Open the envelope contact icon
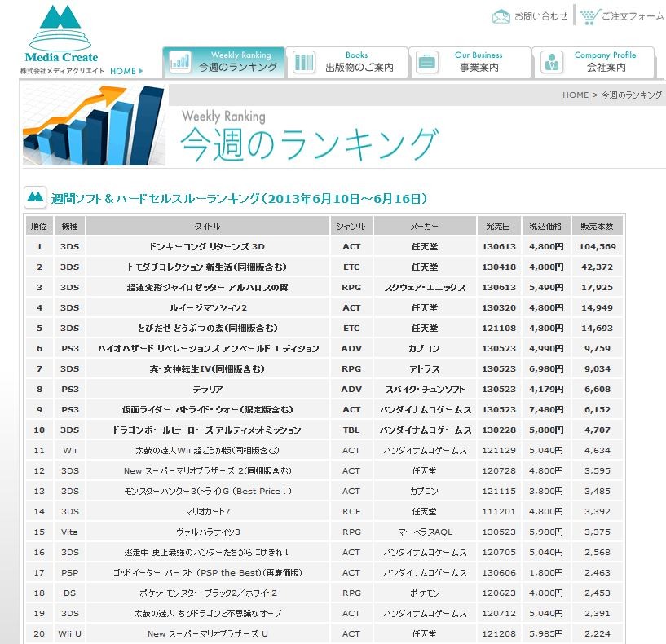This screenshot has height=644, width=666. point(501,16)
